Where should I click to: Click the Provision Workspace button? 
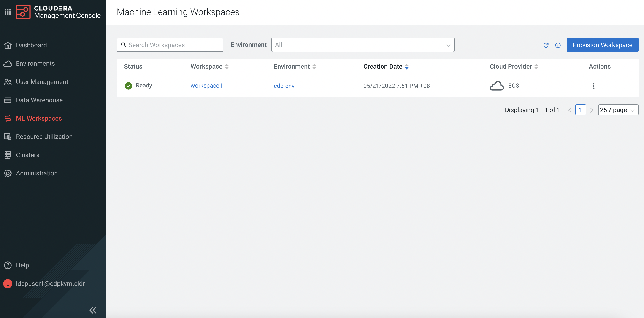tap(602, 45)
